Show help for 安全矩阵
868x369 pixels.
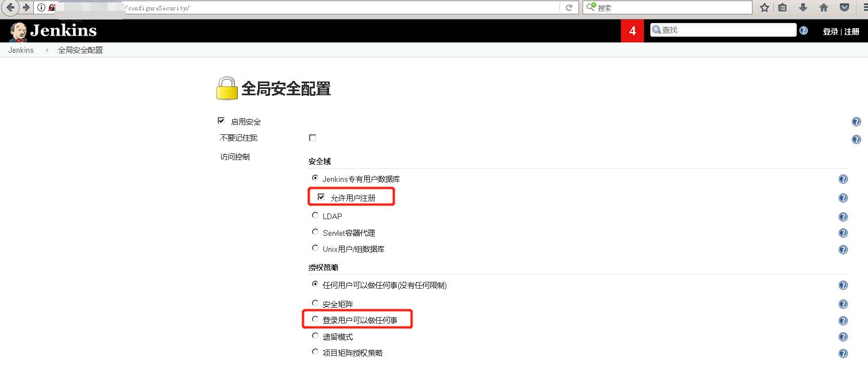843,304
